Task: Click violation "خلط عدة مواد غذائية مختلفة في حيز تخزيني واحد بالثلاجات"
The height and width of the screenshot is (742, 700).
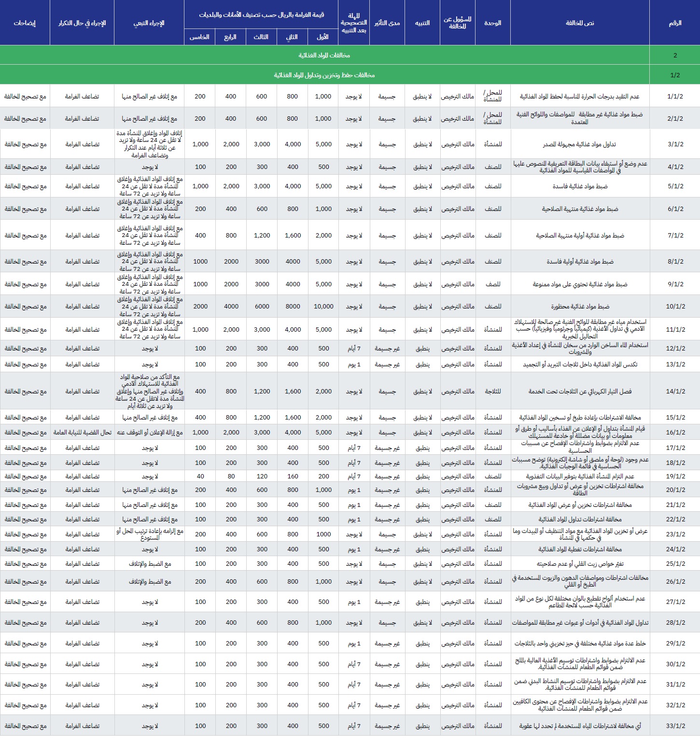Action: 580,643
